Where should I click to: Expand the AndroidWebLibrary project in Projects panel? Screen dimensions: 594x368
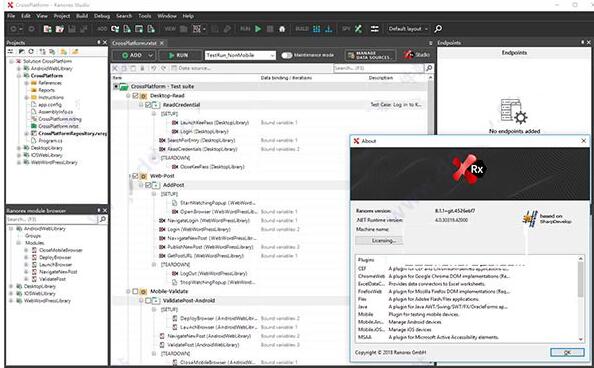(19, 69)
